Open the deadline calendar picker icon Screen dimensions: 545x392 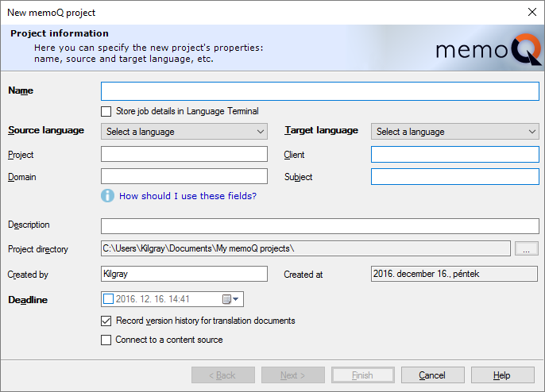click(x=230, y=299)
